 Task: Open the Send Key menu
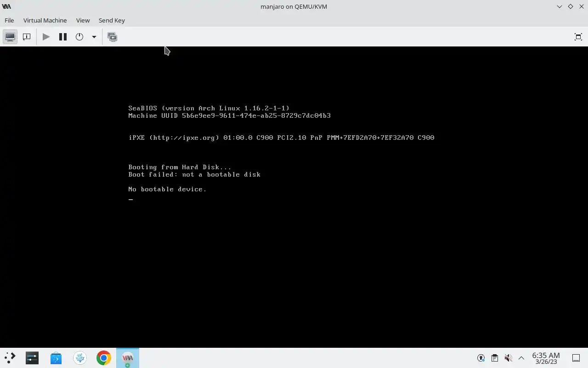(x=112, y=20)
